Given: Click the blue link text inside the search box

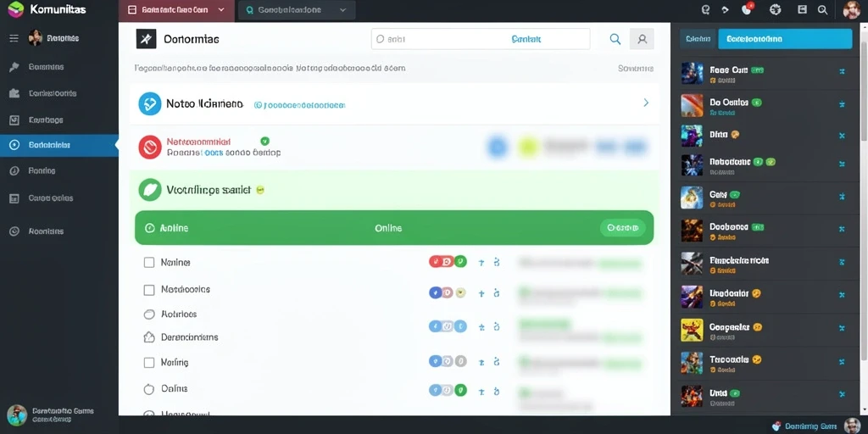Looking at the screenshot, I should point(526,39).
